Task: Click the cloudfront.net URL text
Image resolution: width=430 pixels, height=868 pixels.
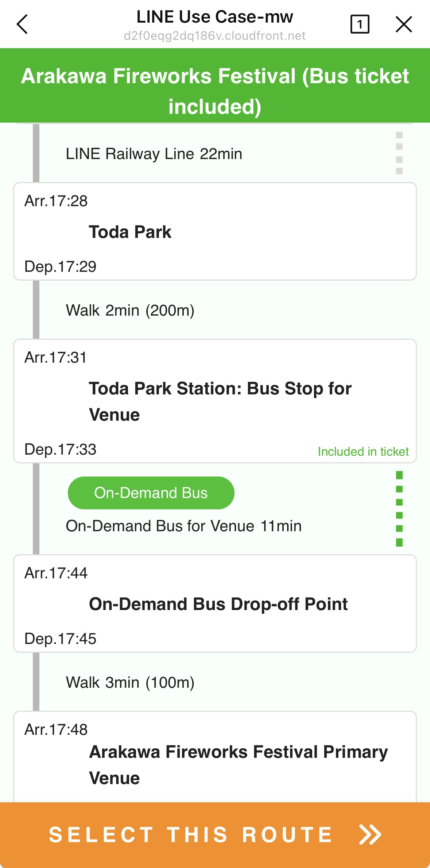Action: pos(214,36)
